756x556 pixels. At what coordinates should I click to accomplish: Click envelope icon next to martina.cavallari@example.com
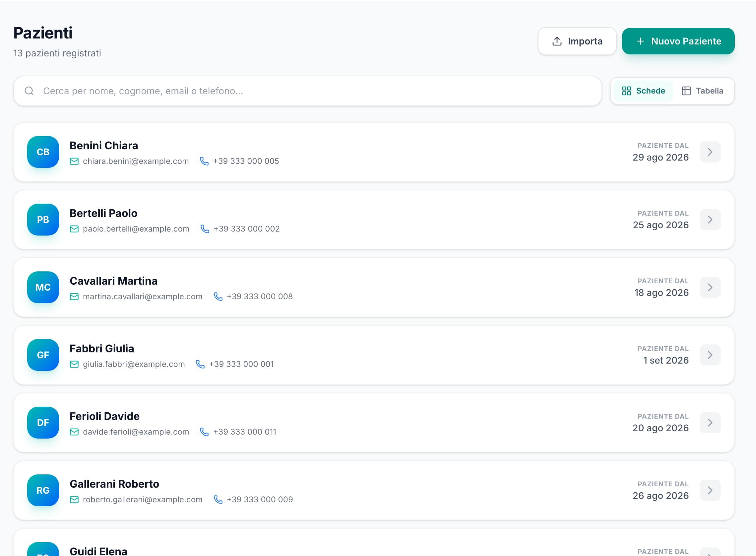pyautogui.click(x=74, y=297)
